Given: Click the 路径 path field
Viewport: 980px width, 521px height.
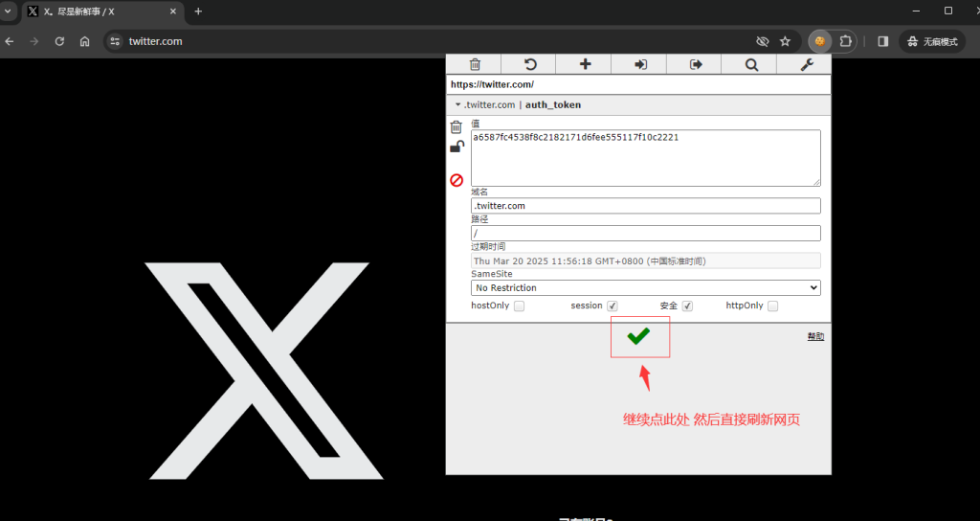Looking at the screenshot, I should (x=646, y=234).
